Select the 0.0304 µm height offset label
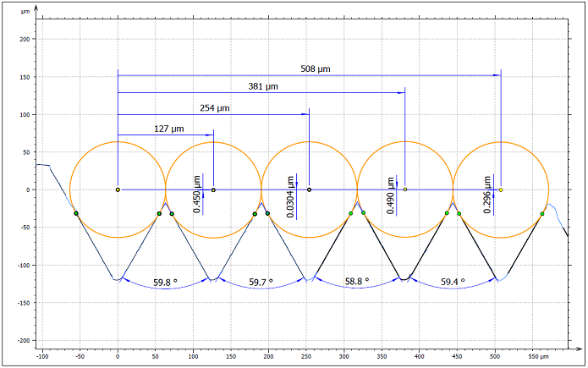This screenshot has width=588, height=368. point(290,196)
